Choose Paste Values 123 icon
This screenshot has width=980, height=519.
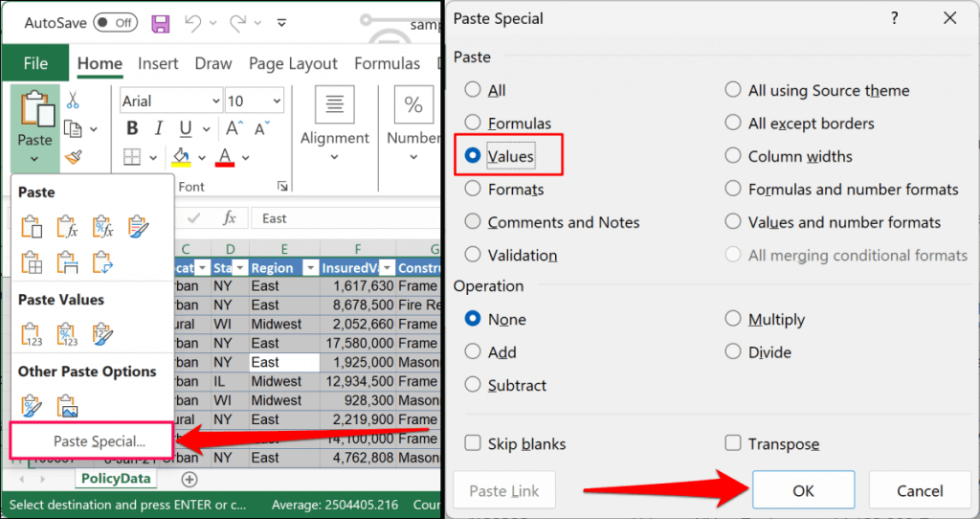coord(32,334)
